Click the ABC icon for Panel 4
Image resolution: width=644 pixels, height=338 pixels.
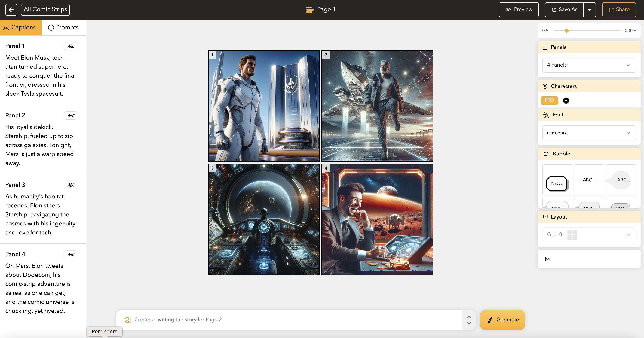tap(71, 255)
